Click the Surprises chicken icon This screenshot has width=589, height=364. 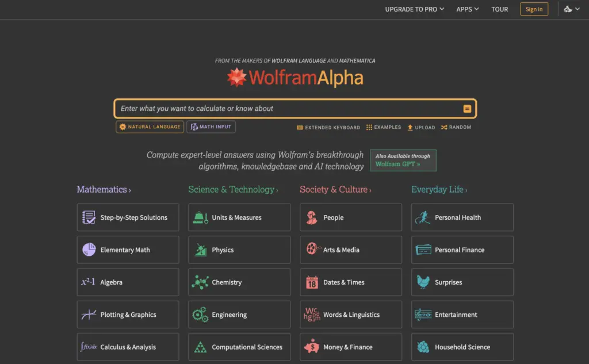[x=423, y=282]
